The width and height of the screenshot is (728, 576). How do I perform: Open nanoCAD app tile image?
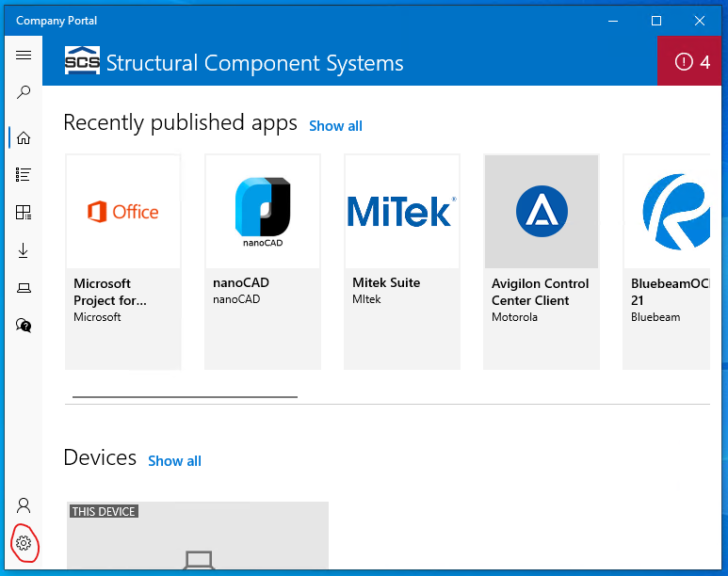(x=263, y=212)
